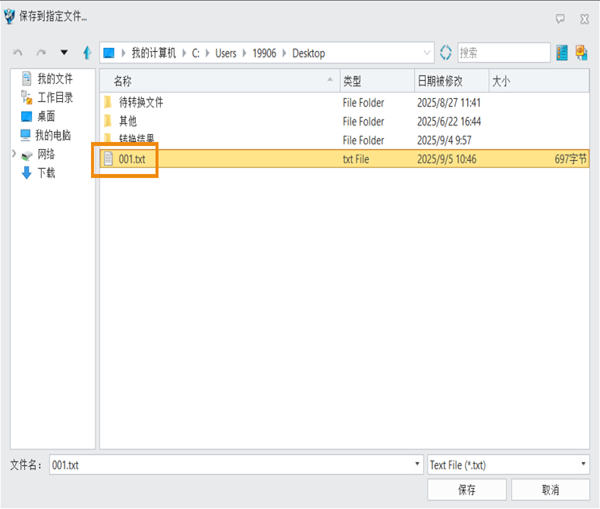Select Users in the path bar
600x509 pixels.
coord(225,53)
